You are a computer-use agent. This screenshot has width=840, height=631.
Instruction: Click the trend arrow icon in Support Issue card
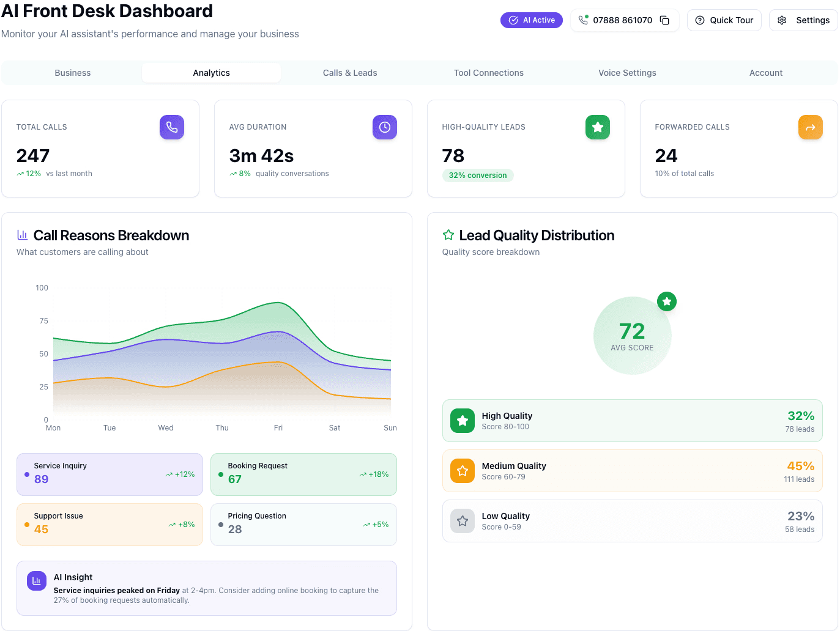click(x=173, y=525)
